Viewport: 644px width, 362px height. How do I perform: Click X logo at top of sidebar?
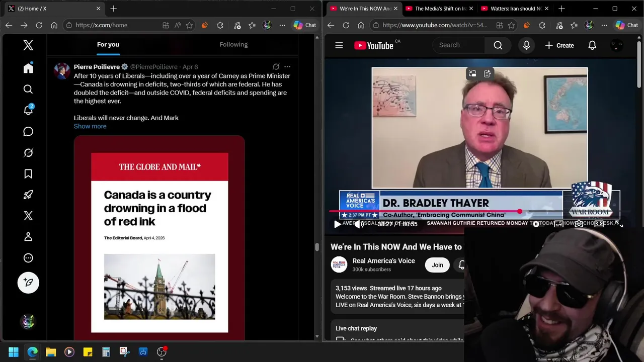coord(28,45)
